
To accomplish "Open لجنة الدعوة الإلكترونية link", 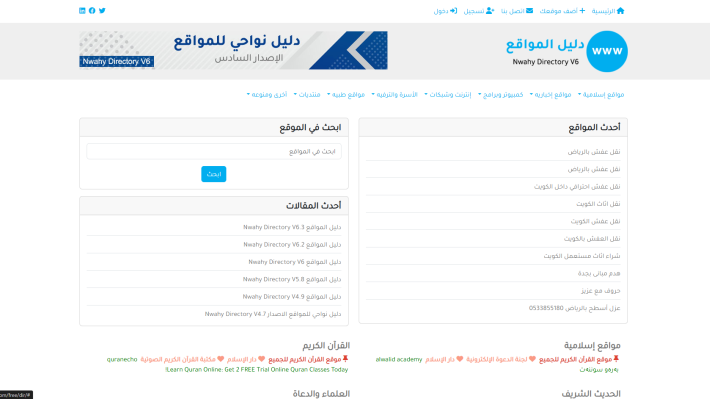I will click(x=497, y=359).
